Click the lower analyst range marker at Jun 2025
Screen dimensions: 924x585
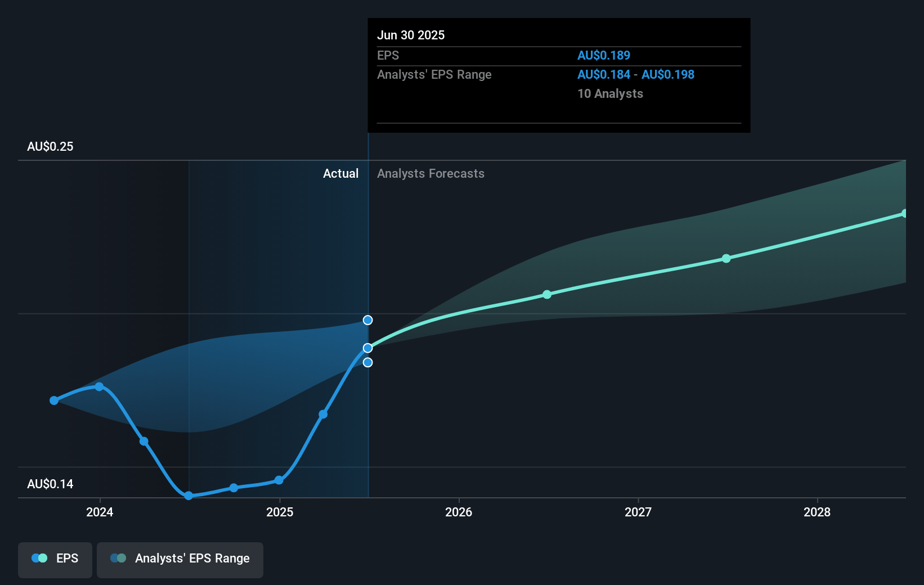click(x=367, y=363)
